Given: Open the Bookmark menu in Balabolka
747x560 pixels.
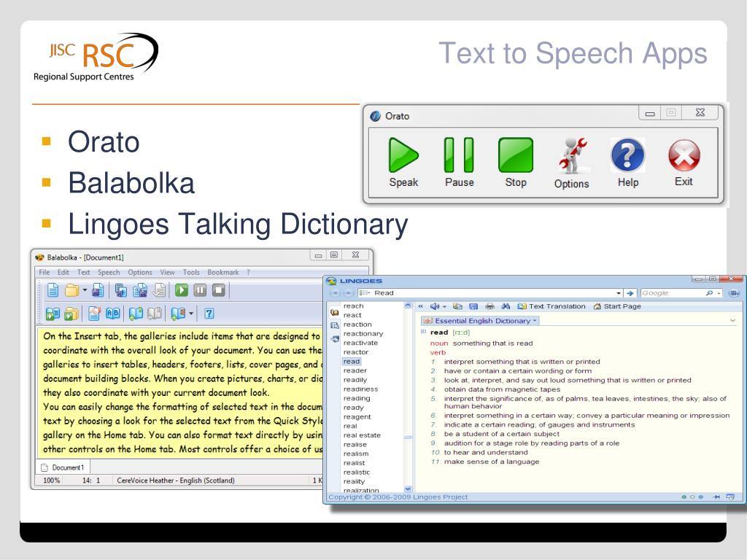Looking at the screenshot, I should point(223,273).
